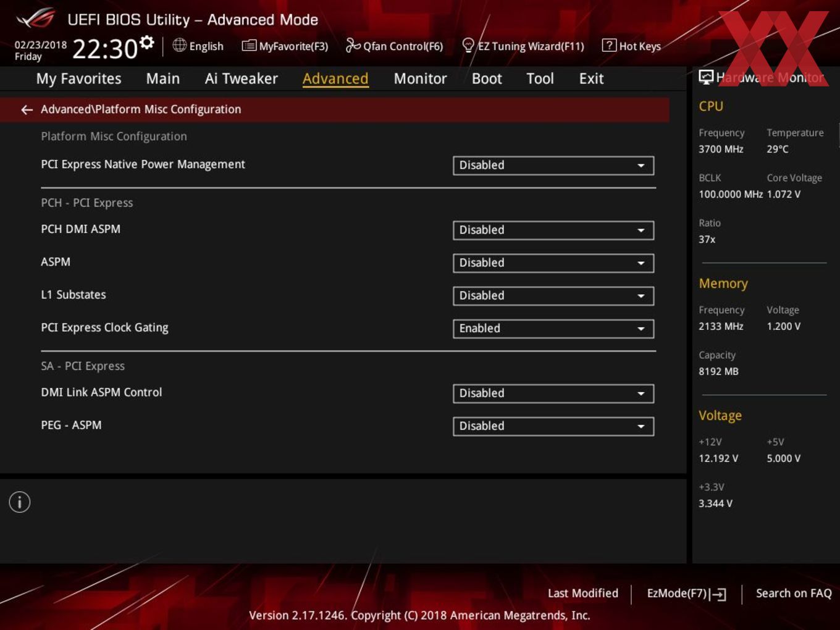
Task: Click the 22:30 clock display
Action: click(104, 49)
